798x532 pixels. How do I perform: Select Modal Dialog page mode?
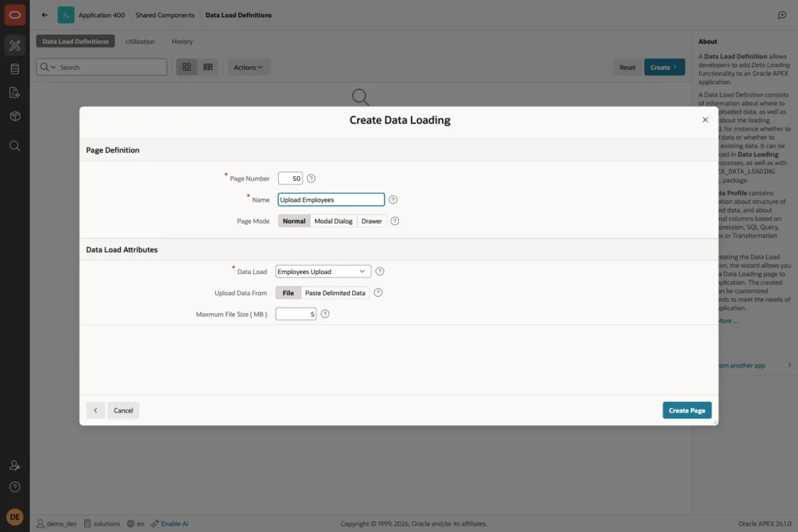pyautogui.click(x=334, y=220)
